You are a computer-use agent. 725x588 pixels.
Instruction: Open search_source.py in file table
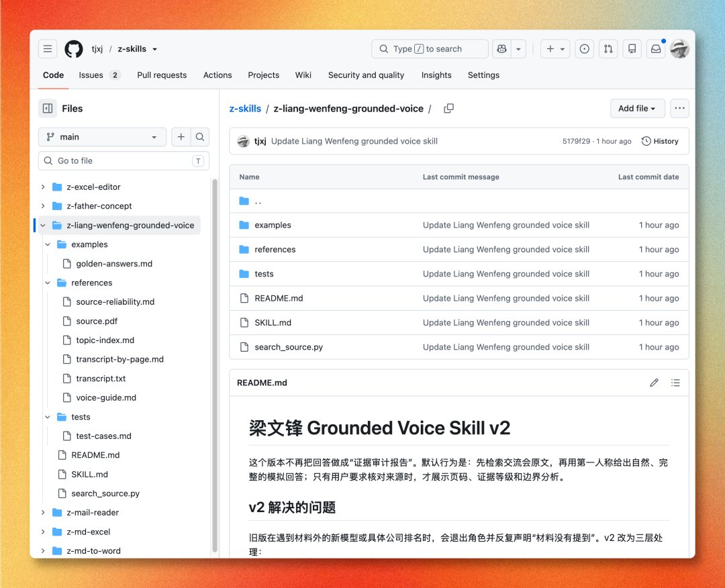[x=289, y=347]
